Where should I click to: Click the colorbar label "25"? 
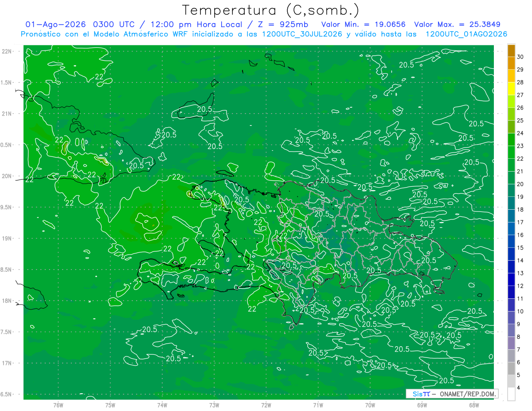click(520, 120)
